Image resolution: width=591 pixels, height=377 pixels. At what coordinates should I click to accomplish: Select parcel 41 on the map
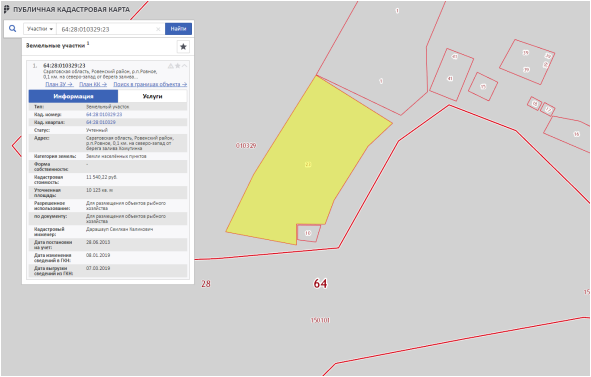coord(450,75)
